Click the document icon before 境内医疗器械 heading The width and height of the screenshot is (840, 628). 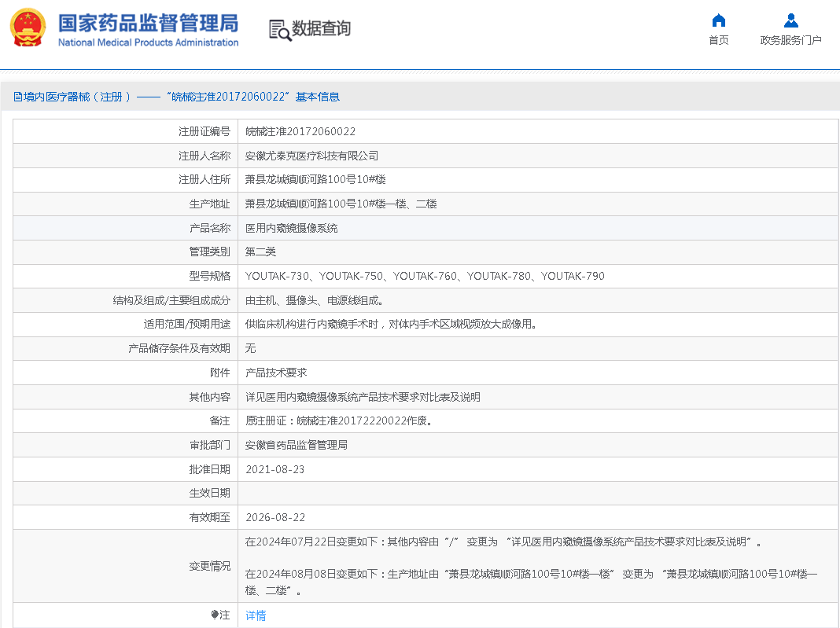pos(17,97)
